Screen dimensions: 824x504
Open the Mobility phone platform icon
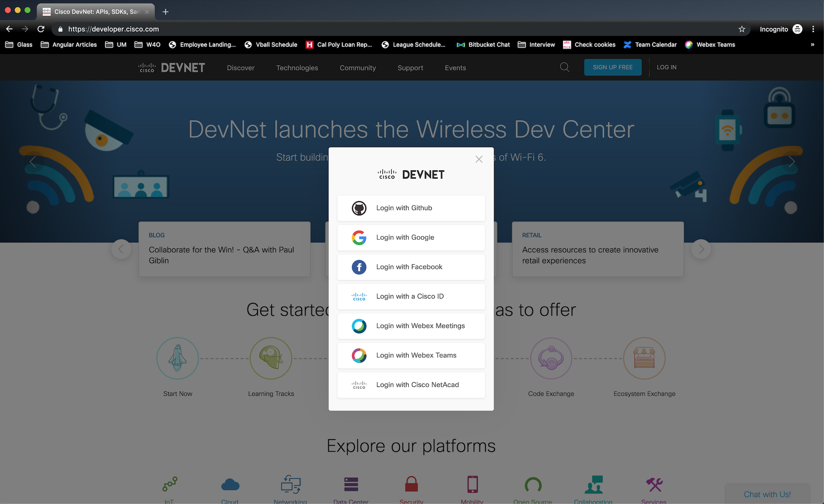point(473,484)
